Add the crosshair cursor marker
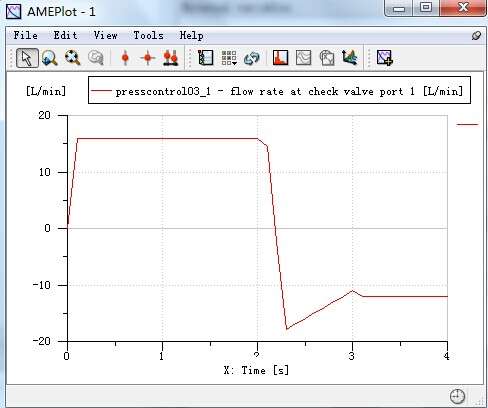Screen dimensions: 488x408 (x=148, y=58)
